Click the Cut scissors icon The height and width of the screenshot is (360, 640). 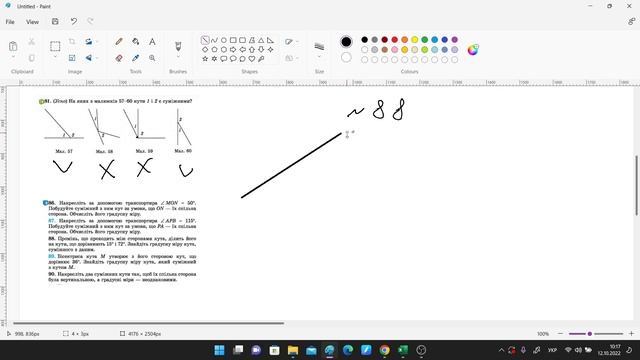coord(31,42)
